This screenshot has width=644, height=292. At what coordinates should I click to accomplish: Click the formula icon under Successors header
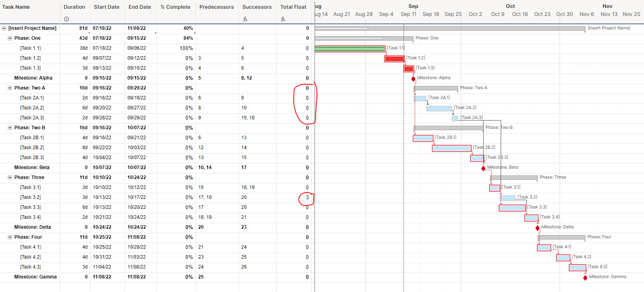point(245,19)
